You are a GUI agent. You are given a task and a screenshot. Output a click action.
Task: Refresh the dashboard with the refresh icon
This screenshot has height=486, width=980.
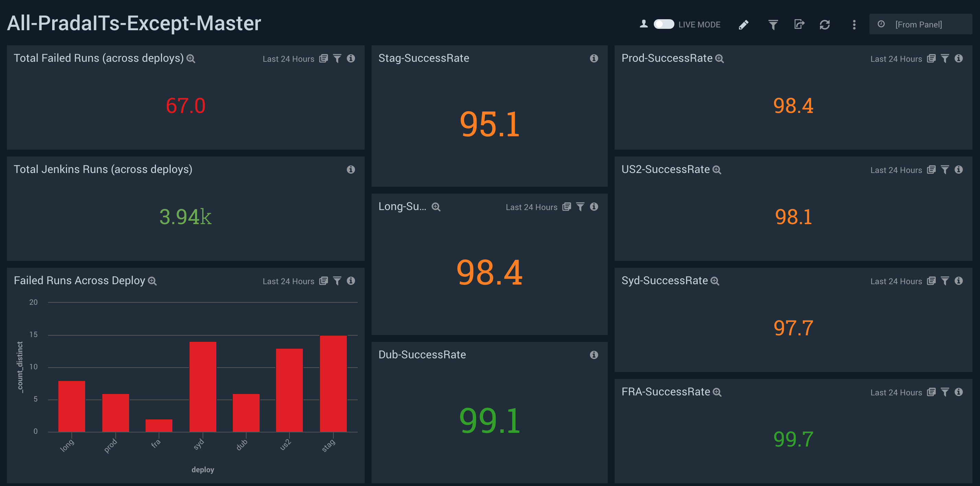pos(824,25)
